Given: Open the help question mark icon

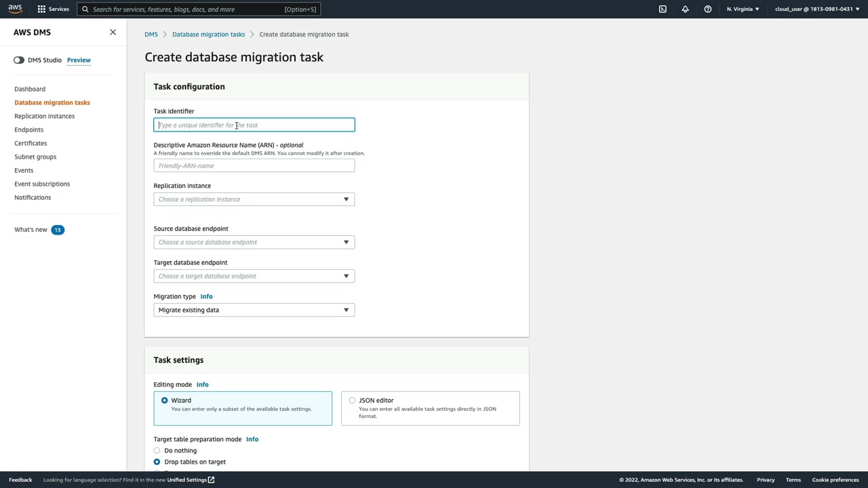Looking at the screenshot, I should [x=707, y=9].
